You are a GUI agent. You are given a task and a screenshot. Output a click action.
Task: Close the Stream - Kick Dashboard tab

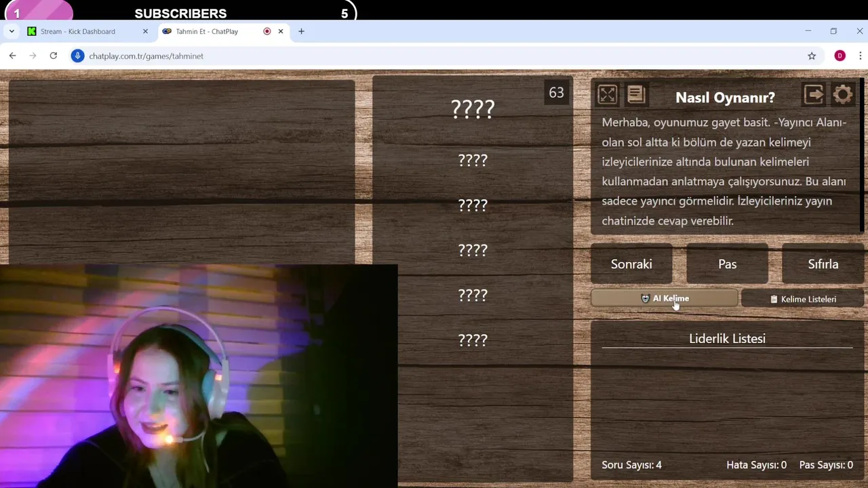click(x=145, y=31)
